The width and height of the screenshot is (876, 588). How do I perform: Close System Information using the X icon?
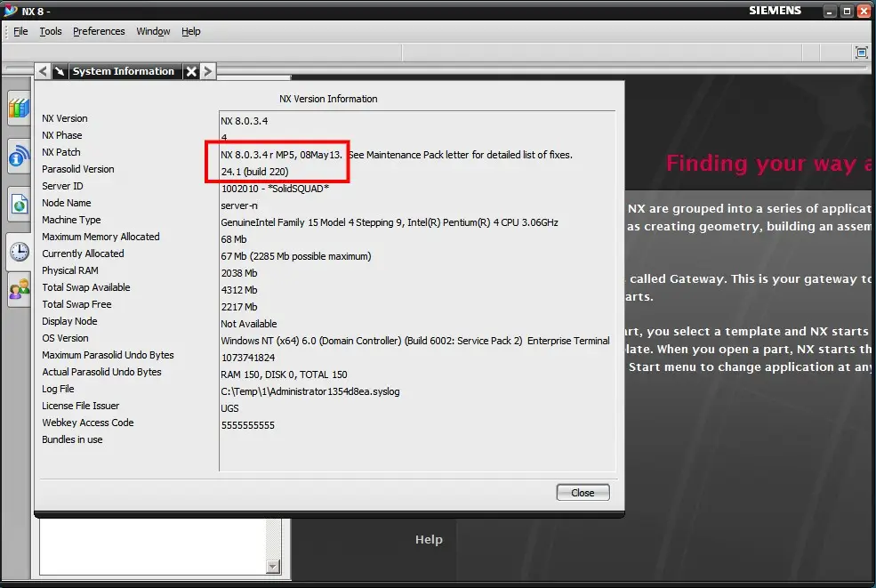coord(191,71)
